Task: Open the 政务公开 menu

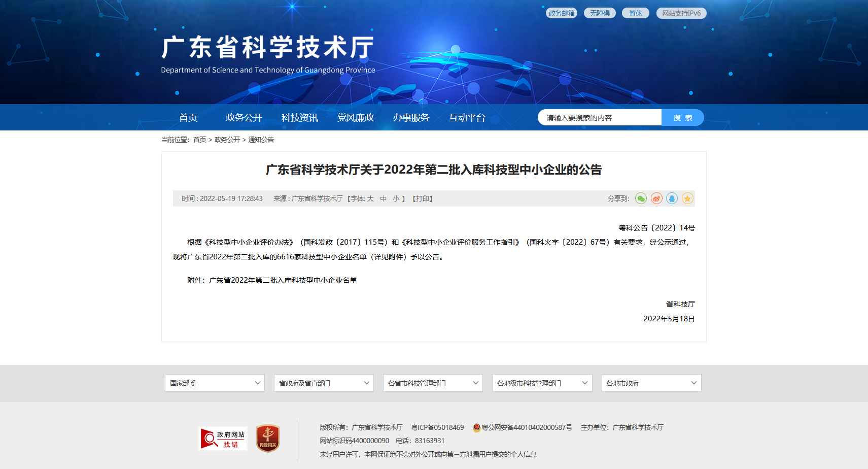Action: click(244, 117)
